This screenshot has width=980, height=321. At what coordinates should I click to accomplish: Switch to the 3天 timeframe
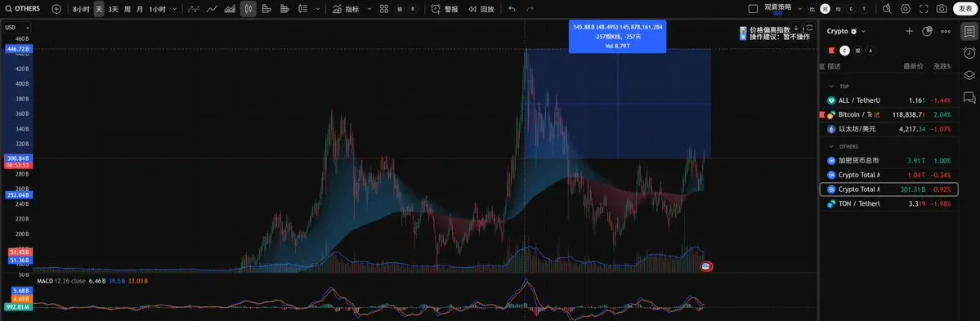point(113,9)
